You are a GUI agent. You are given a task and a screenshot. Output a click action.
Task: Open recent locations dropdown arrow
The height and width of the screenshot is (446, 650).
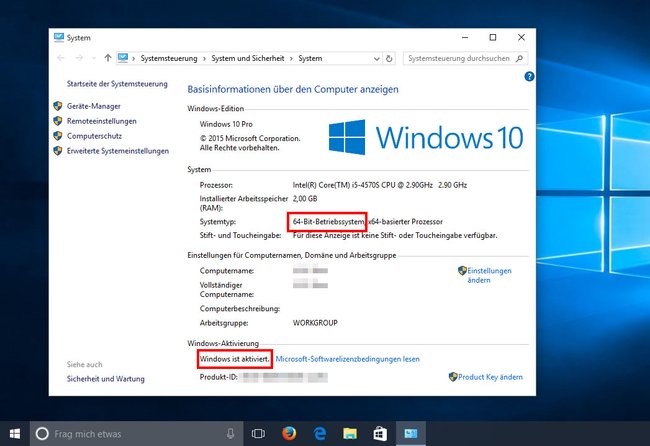94,58
